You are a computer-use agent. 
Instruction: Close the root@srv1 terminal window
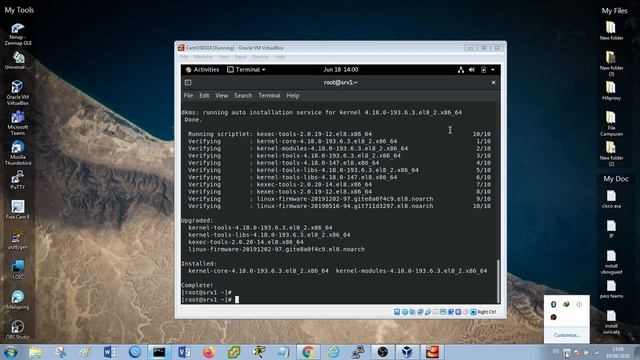[x=493, y=82]
